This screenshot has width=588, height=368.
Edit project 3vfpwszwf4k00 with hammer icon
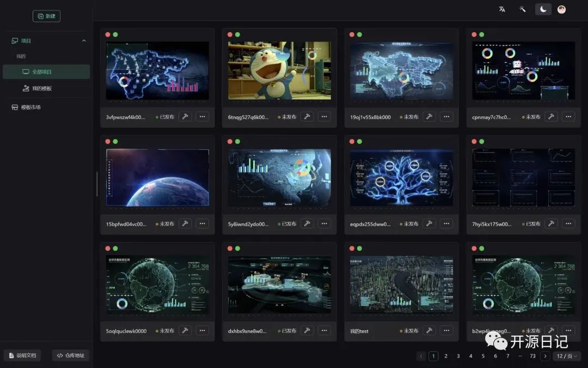click(x=185, y=117)
